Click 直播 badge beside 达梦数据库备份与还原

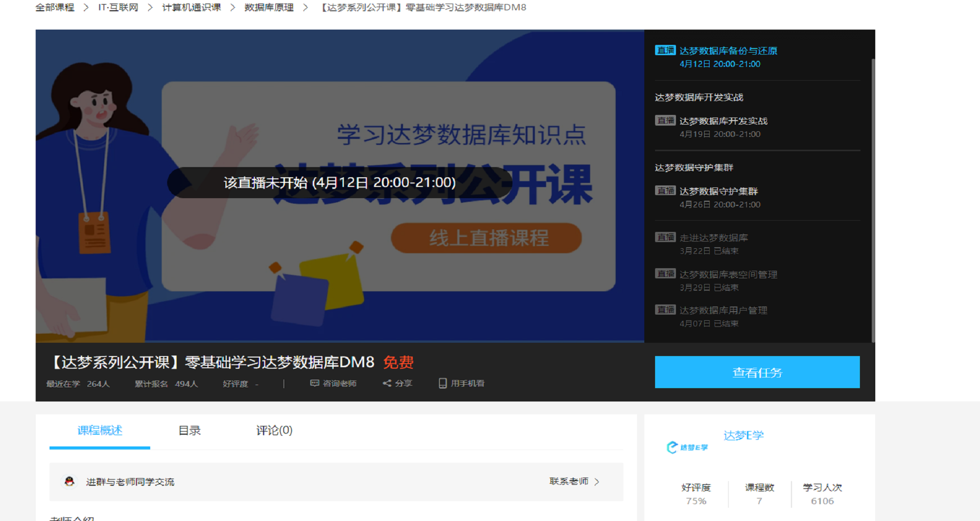(665, 50)
